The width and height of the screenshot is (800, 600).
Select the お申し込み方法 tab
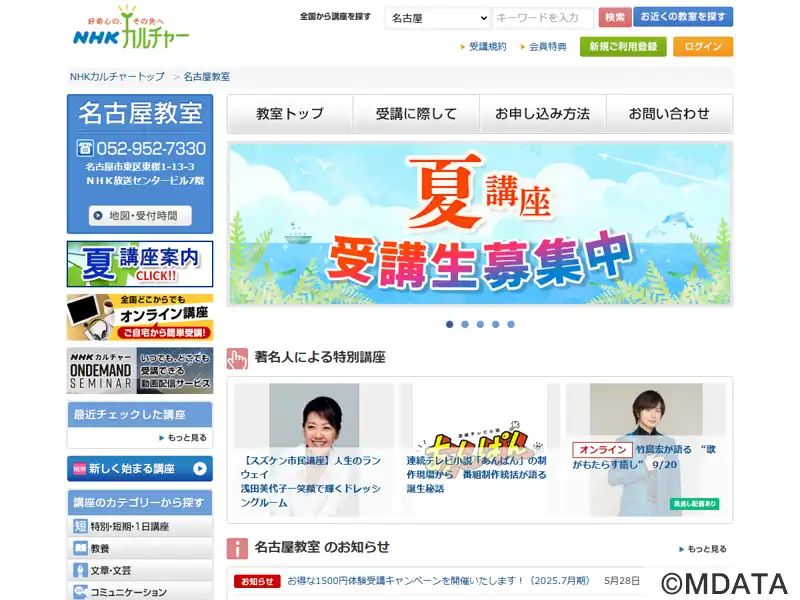[543, 114]
